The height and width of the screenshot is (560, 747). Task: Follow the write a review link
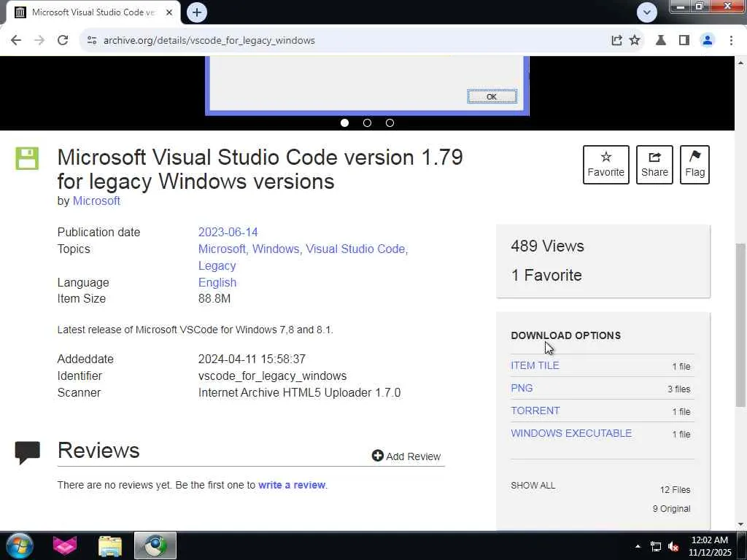[x=292, y=485]
